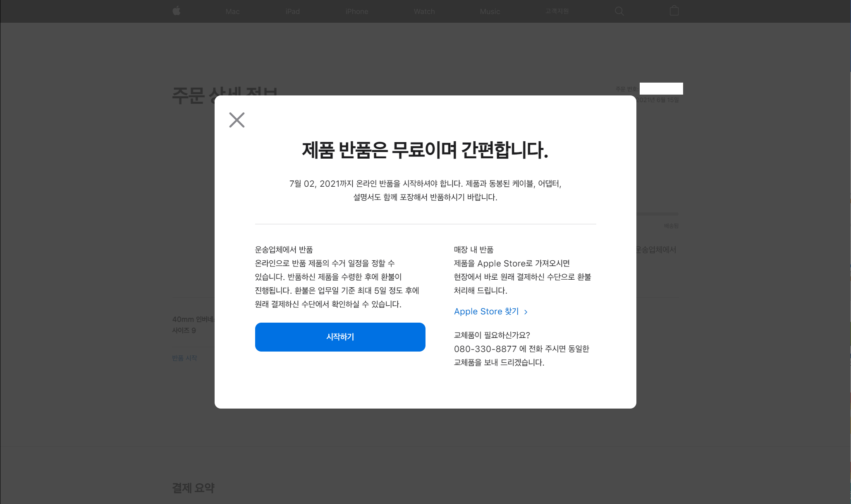
Task: Click the 결제 요약 heading
Action: coord(193,488)
